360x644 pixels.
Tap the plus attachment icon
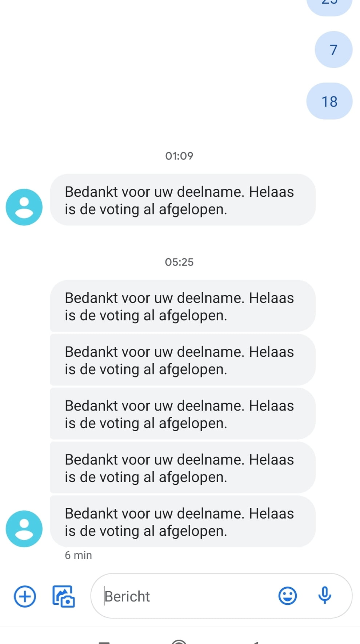point(25,596)
